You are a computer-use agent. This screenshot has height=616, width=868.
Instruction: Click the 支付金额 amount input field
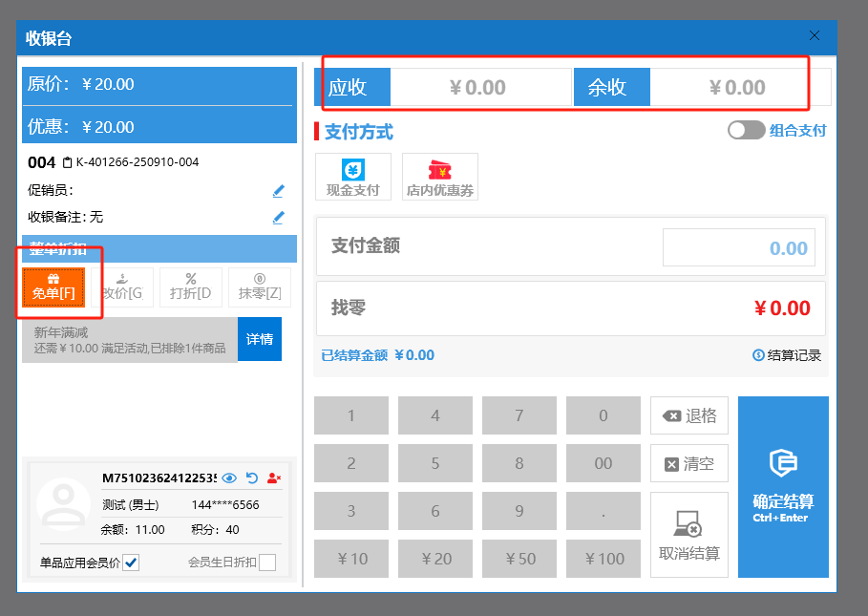coord(739,247)
